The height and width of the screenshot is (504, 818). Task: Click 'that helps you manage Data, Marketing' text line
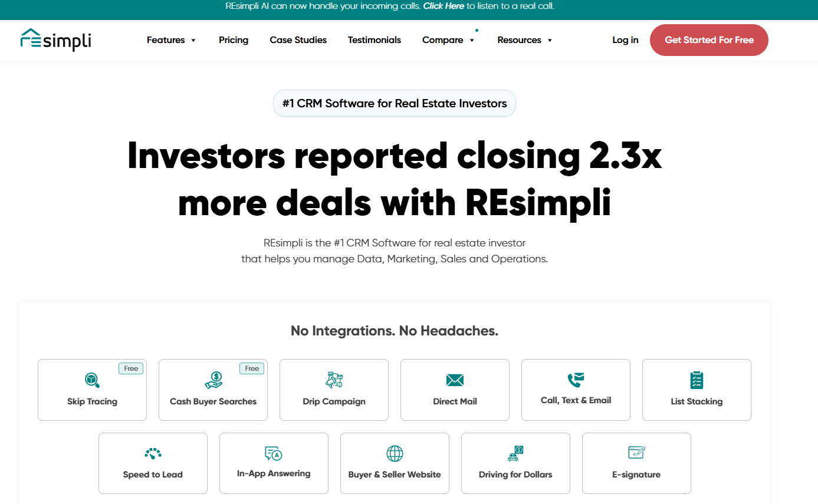click(395, 259)
